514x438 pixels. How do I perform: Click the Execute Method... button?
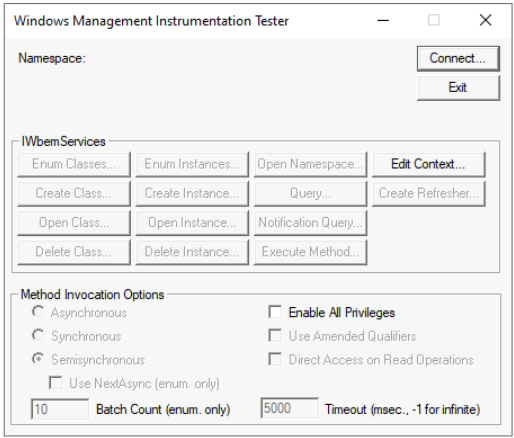coord(310,252)
